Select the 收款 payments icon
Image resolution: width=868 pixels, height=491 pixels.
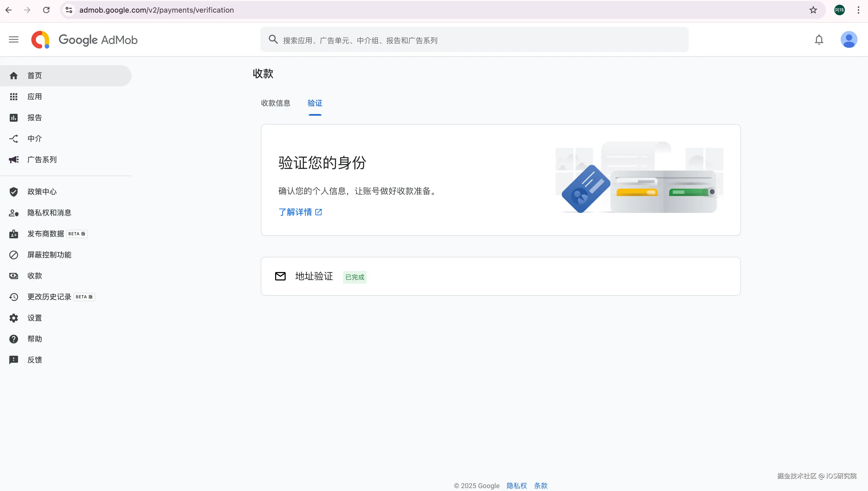[13, 275]
